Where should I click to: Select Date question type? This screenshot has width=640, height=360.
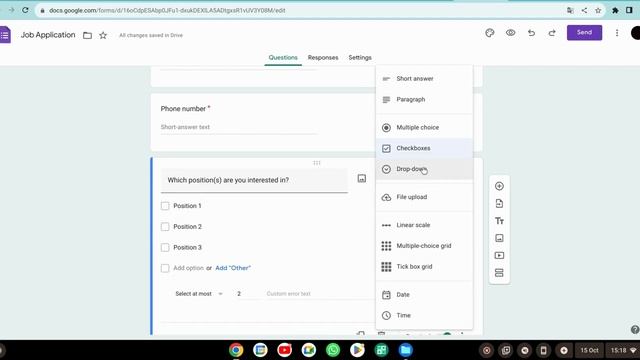[424, 295]
